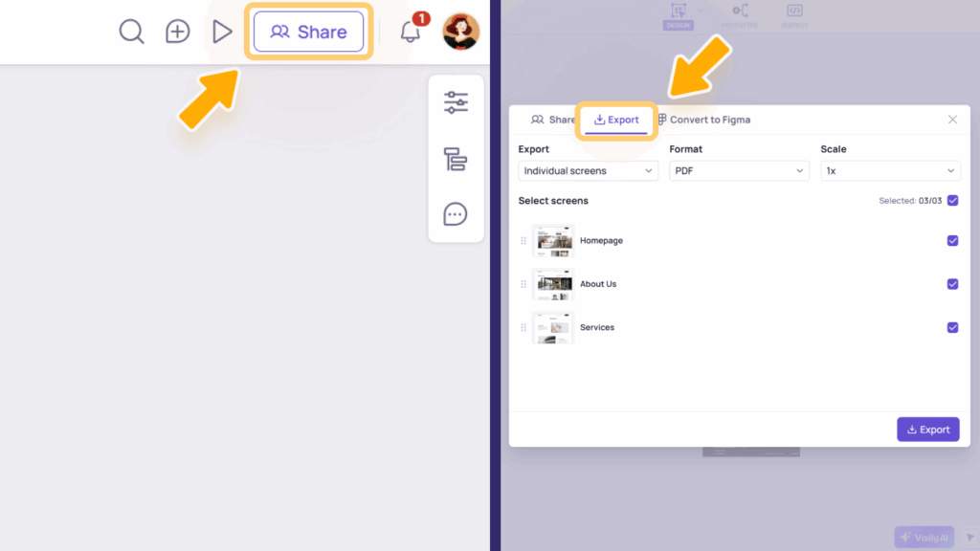Start the prototype preview play icon
The width and height of the screenshot is (980, 551).
point(221,32)
